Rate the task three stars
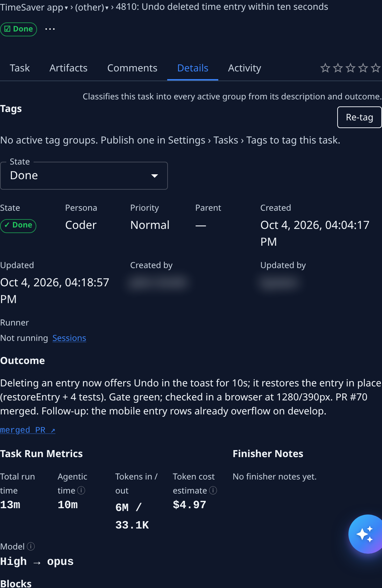This screenshot has height=588, width=382. click(x=351, y=68)
